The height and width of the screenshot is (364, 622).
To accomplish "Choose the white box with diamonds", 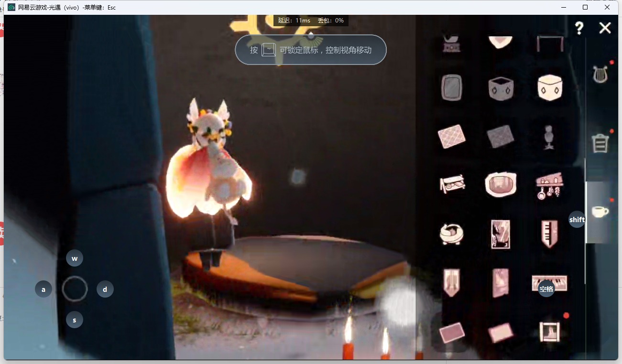I will pyautogui.click(x=550, y=87).
